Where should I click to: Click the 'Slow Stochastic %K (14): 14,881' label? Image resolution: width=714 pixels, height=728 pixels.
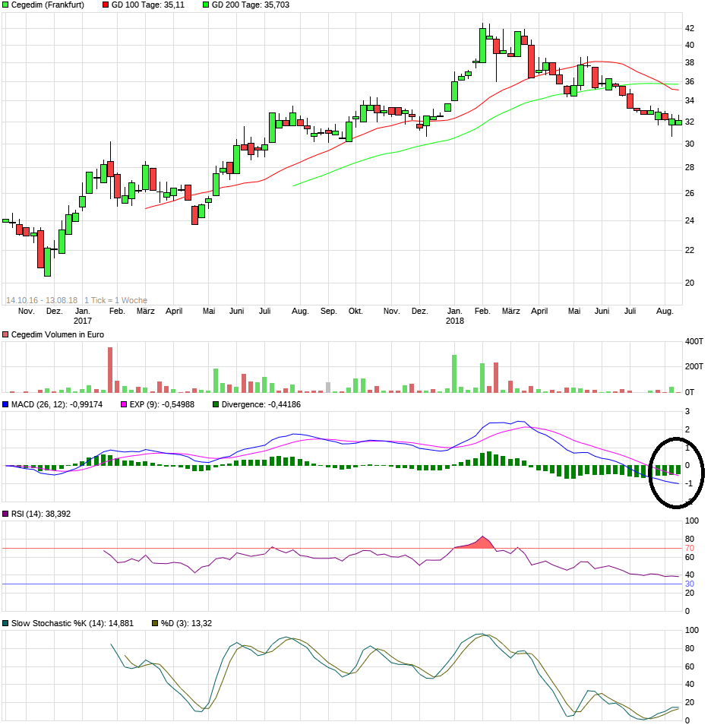click(x=72, y=624)
